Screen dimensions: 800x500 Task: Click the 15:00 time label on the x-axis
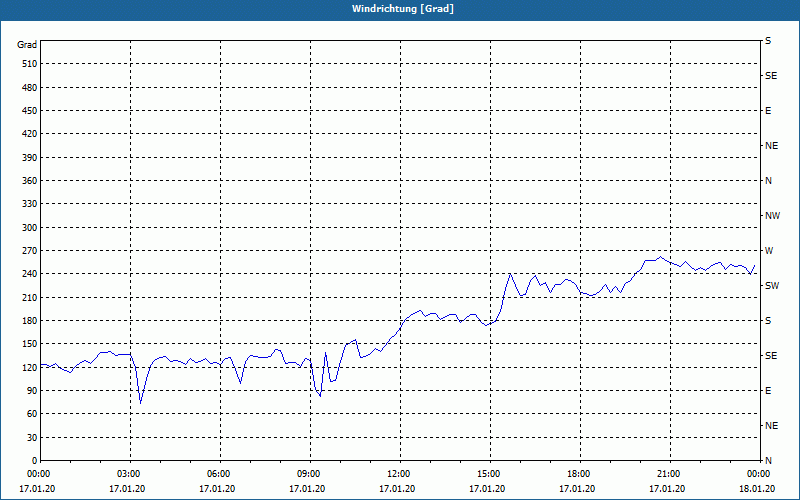point(487,474)
